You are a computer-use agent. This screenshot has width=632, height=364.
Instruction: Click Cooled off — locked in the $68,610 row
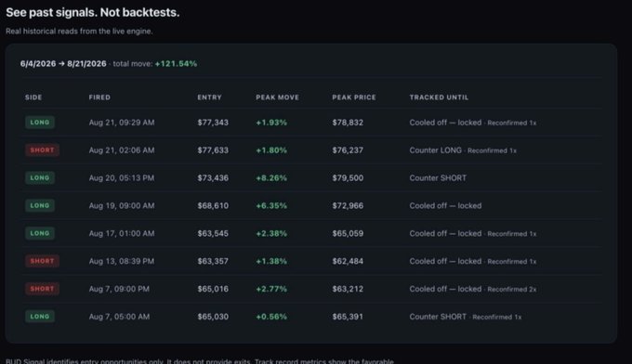[445, 206]
